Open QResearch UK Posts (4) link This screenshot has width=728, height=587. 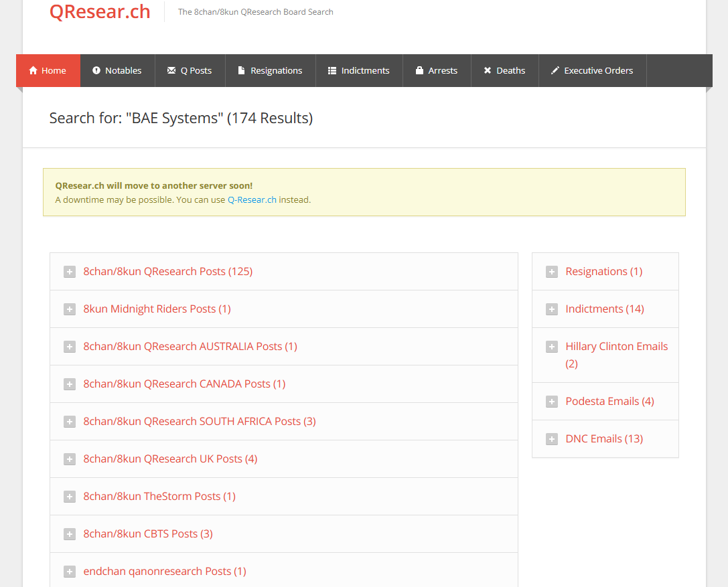tap(170, 459)
